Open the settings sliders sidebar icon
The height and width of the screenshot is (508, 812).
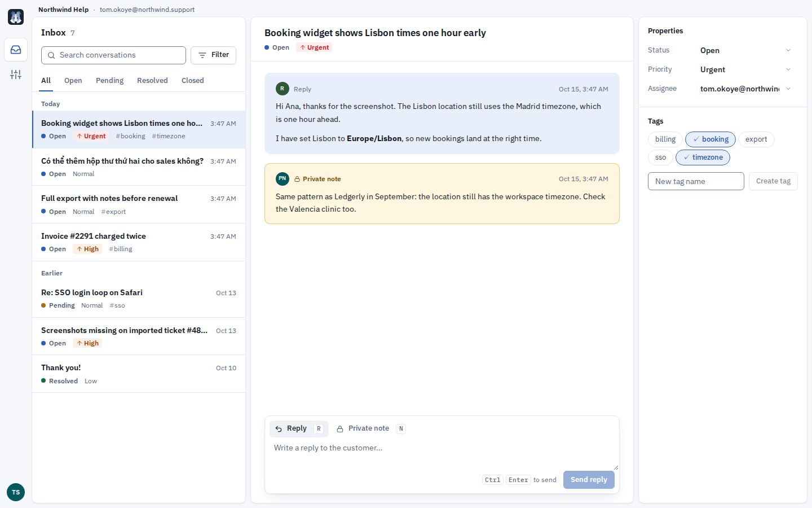pos(16,75)
